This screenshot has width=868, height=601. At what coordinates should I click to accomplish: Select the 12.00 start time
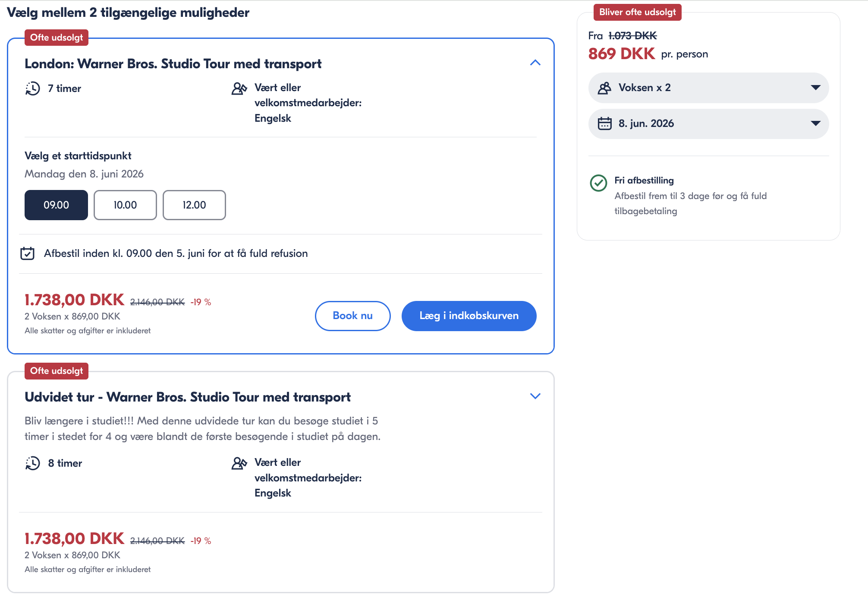coord(194,205)
